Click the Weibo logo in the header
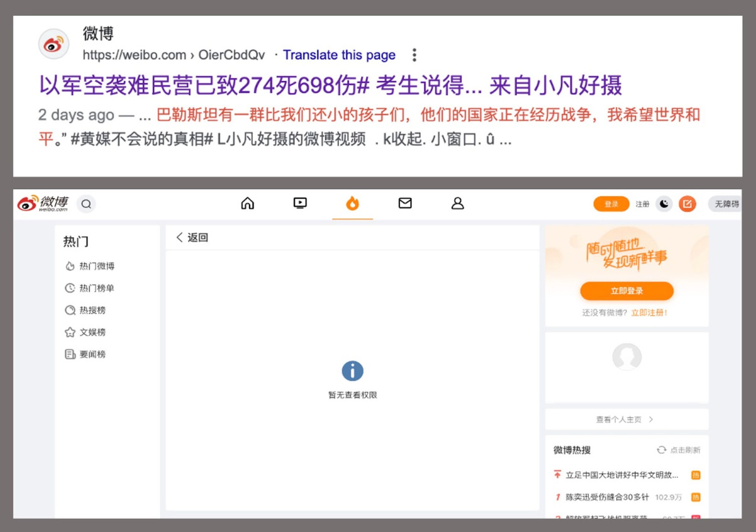Image resolution: width=756 pixels, height=532 pixels. [x=43, y=203]
